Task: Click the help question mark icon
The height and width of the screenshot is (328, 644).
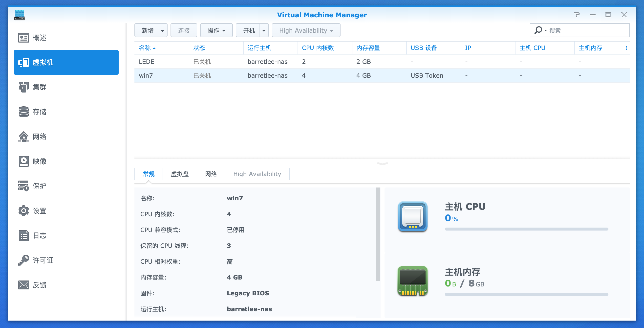Action: point(577,15)
